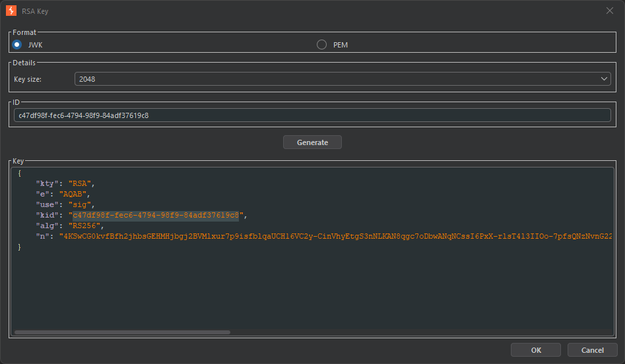The width and height of the screenshot is (625, 364).
Task: Click the Generate button
Action: click(x=312, y=142)
